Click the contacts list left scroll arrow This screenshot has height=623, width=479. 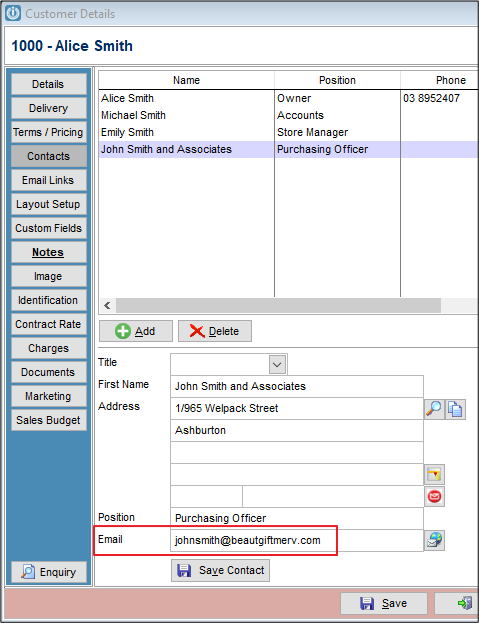(107, 305)
